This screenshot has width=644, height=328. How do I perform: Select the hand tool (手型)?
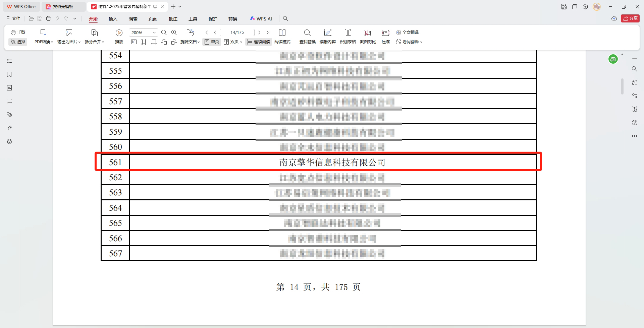(18, 32)
